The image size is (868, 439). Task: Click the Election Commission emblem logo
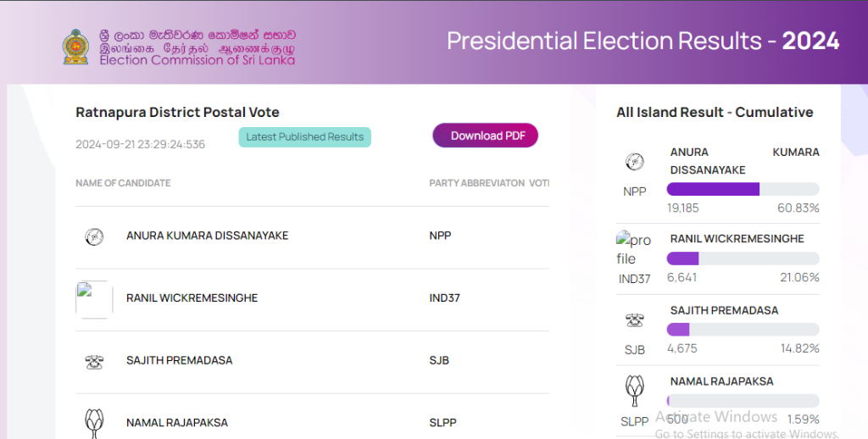pos(75,47)
